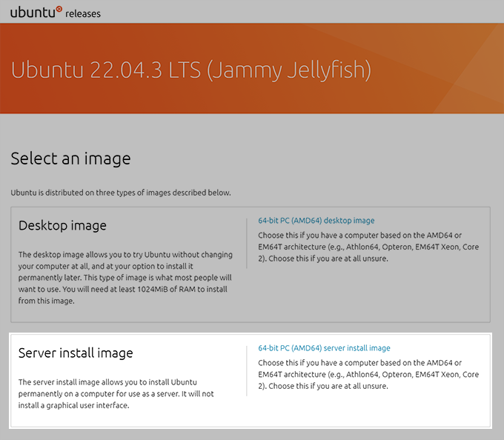Click the "Server install image" section heading
The height and width of the screenshot is (440, 504).
click(76, 353)
